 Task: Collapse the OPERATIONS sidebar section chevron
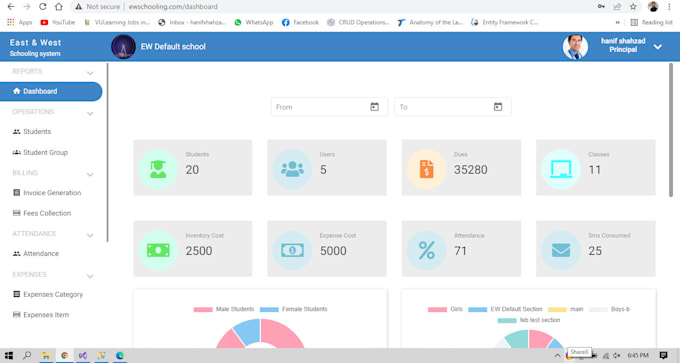click(90, 114)
